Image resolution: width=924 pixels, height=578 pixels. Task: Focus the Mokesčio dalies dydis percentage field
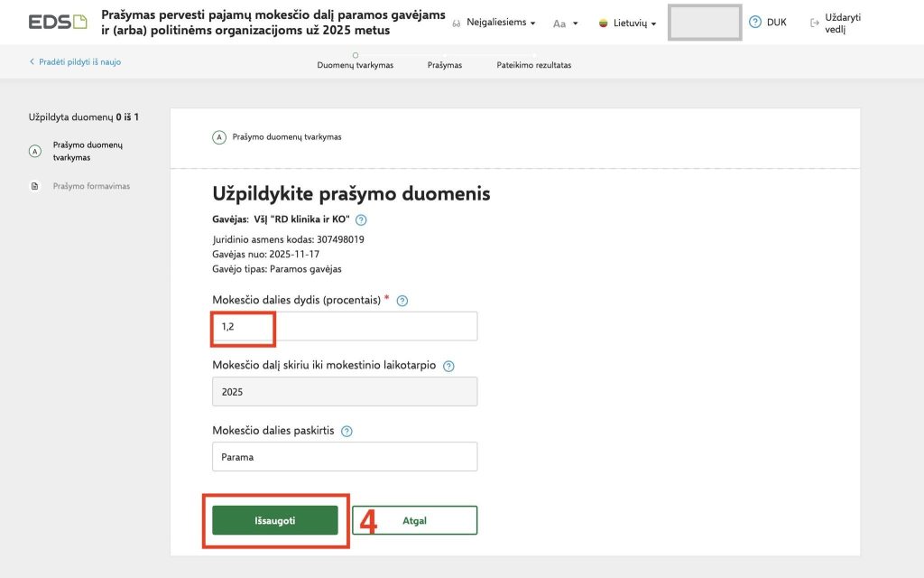[345, 326]
